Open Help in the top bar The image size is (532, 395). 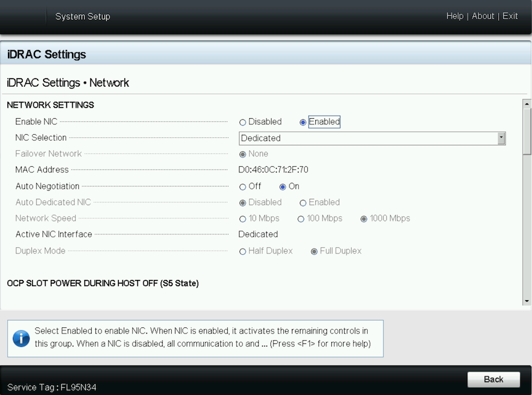pyautogui.click(x=454, y=16)
